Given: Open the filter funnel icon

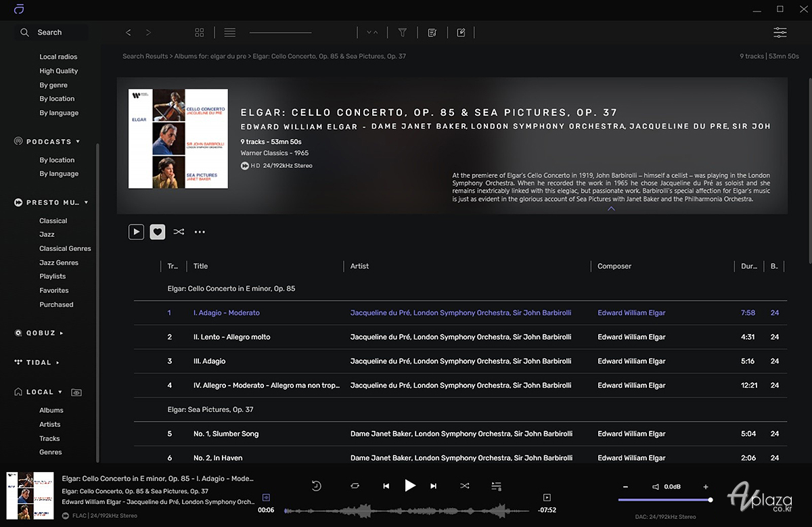Looking at the screenshot, I should [403, 32].
